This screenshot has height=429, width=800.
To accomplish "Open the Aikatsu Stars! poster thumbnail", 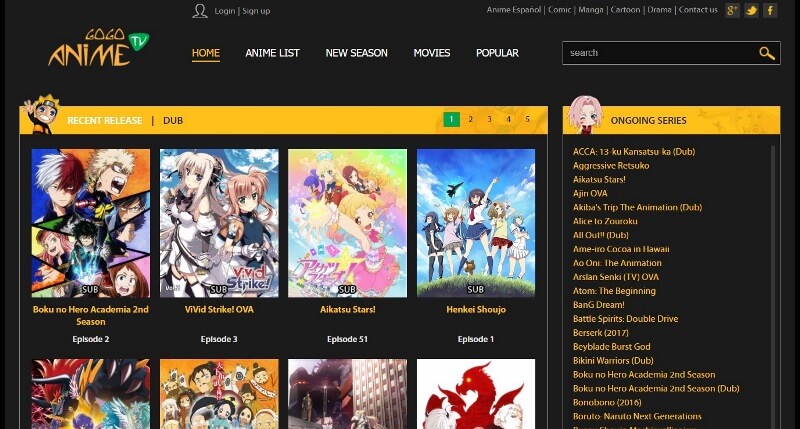I will click(347, 223).
